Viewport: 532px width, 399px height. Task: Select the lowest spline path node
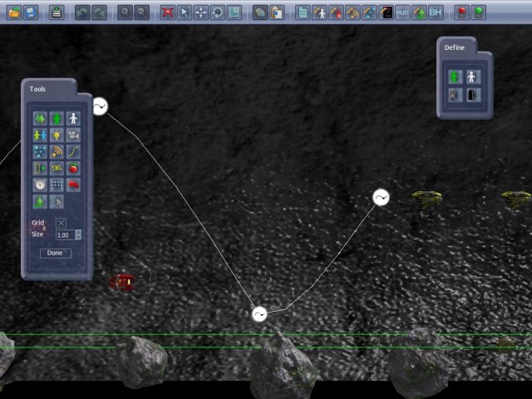click(260, 314)
